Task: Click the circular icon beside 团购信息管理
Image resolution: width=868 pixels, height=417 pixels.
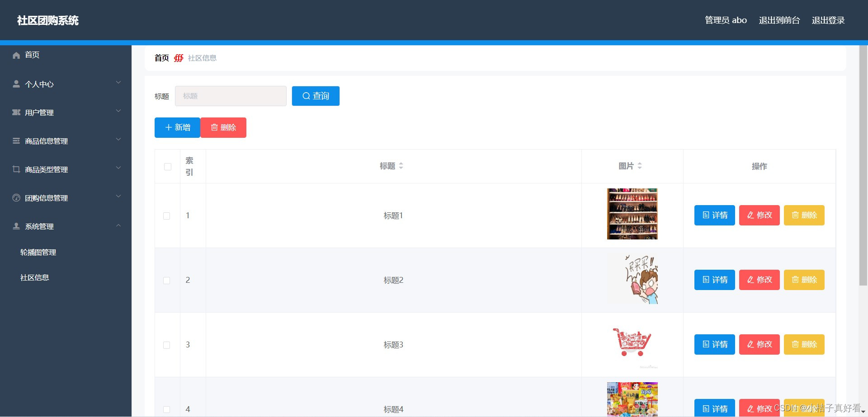Action: pyautogui.click(x=16, y=197)
